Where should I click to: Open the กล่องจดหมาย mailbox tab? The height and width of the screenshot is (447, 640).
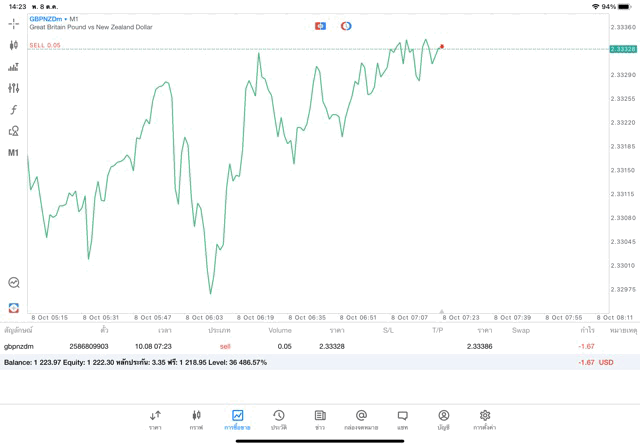(x=360, y=419)
